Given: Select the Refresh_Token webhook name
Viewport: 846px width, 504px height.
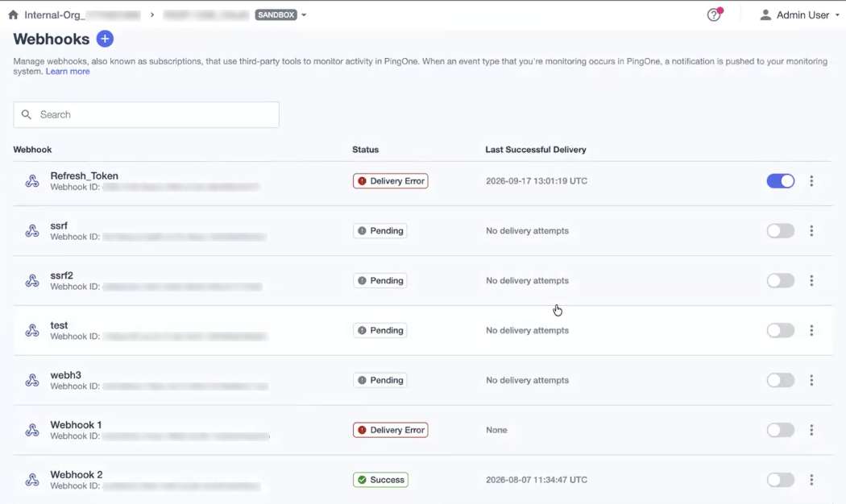Looking at the screenshot, I should [x=84, y=176].
